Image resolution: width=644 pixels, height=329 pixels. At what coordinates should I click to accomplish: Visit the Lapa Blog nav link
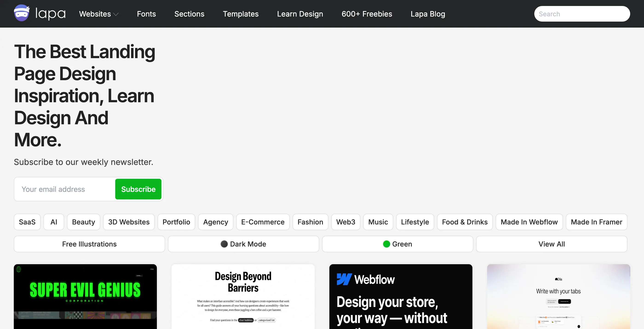point(428,14)
